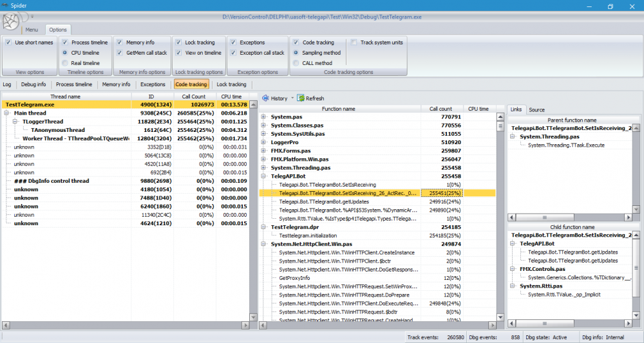Toggle Code tracking checkbox
Screen dimensions: 644x343
coord(296,42)
